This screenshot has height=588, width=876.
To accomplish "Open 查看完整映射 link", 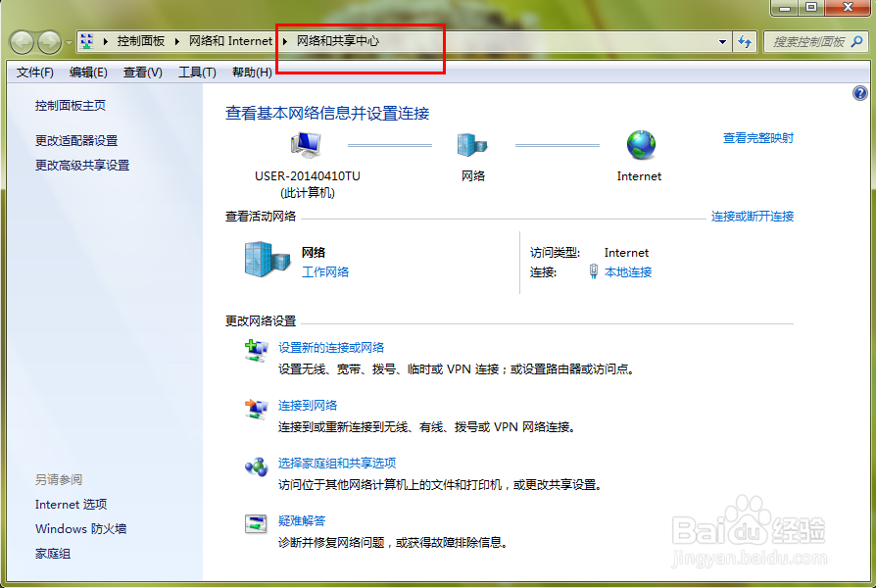I will 758,138.
